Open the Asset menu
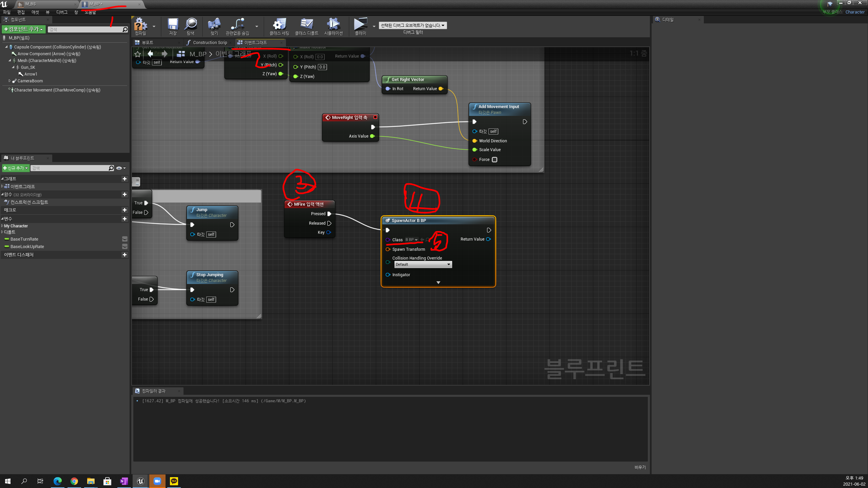The width and height of the screenshot is (868, 488). click(35, 12)
